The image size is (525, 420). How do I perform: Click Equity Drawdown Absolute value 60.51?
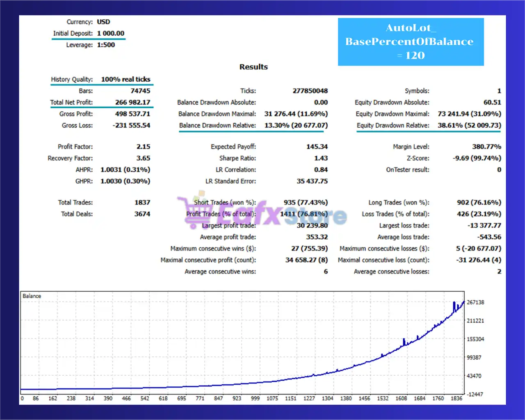click(492, 102)
